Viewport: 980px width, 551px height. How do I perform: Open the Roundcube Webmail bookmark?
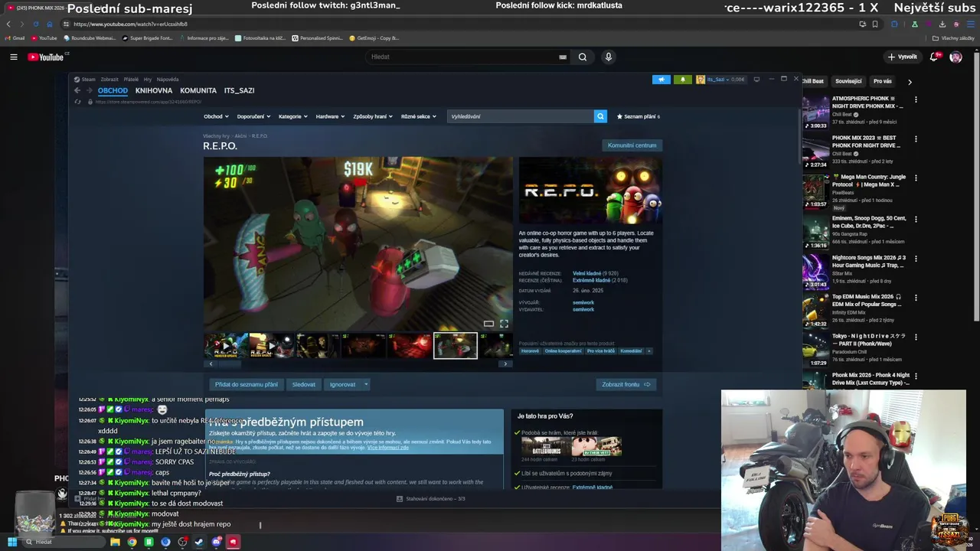point(90,37)
